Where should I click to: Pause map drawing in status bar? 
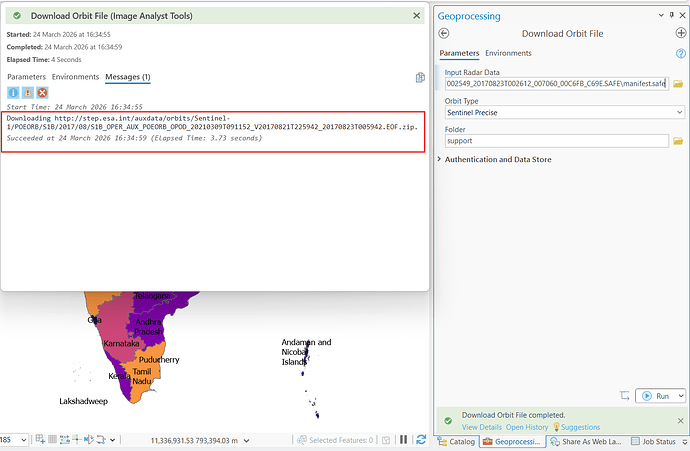coord(403,440)
